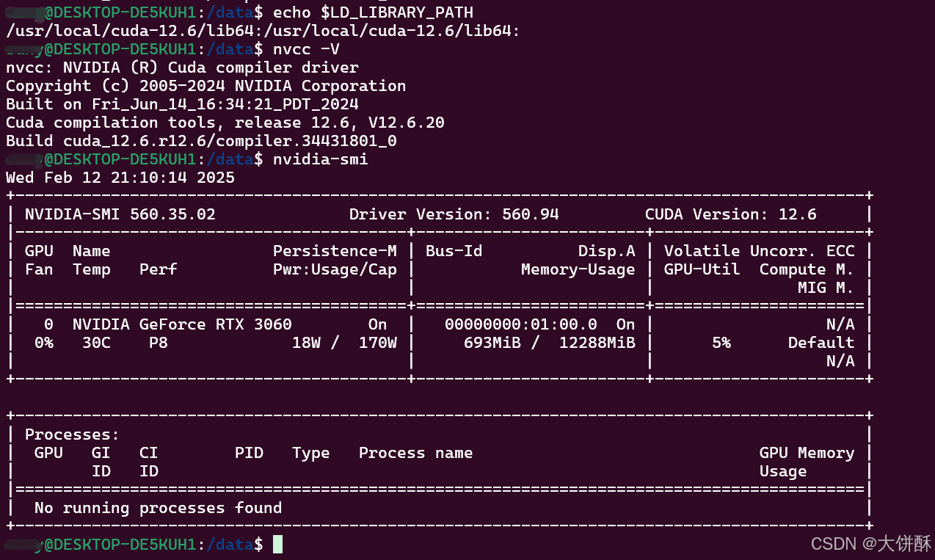
Task: Click performance state 'P8'
Action: pyautogui.click(x=159, y=343)
